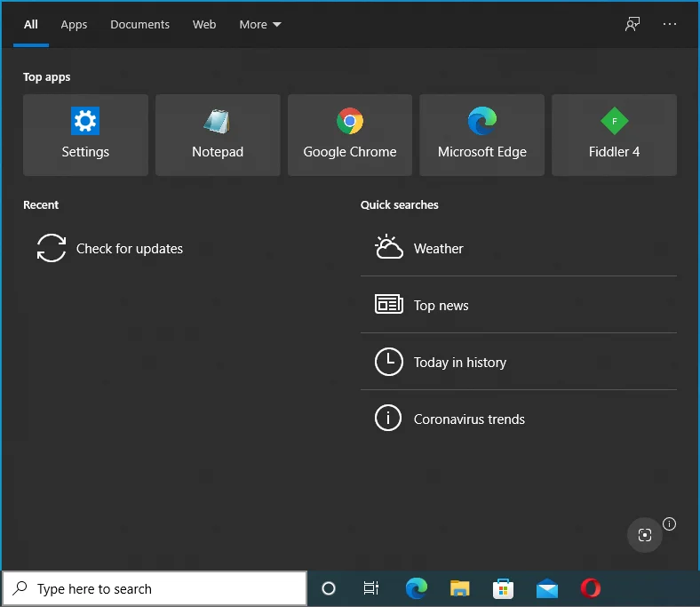Click the small info icon near screenshot button

point(669,523)
